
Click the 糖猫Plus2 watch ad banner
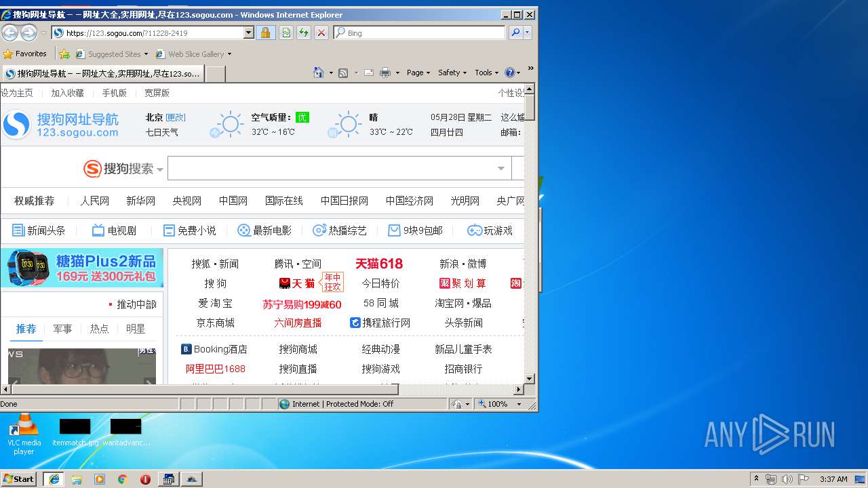tap(82, 268)
